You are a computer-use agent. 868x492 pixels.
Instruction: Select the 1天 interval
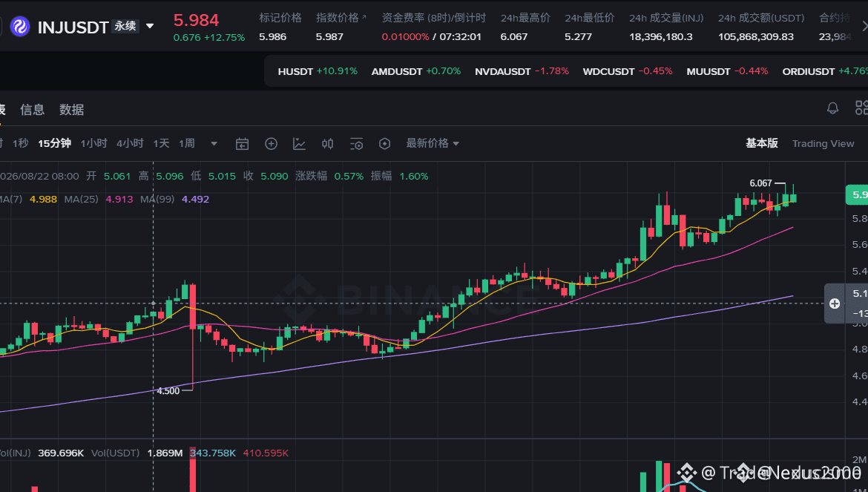(161, 143)
